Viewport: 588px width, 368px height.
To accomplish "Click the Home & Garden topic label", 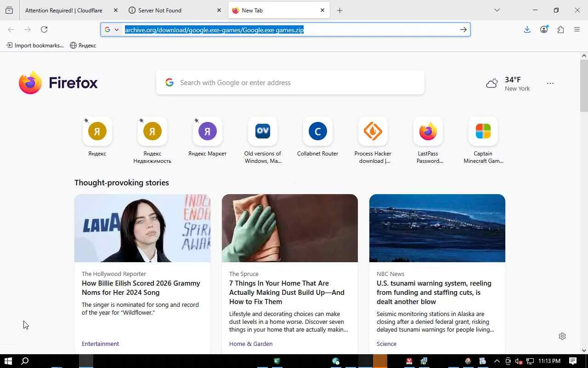I will click(x=251, y=344).
